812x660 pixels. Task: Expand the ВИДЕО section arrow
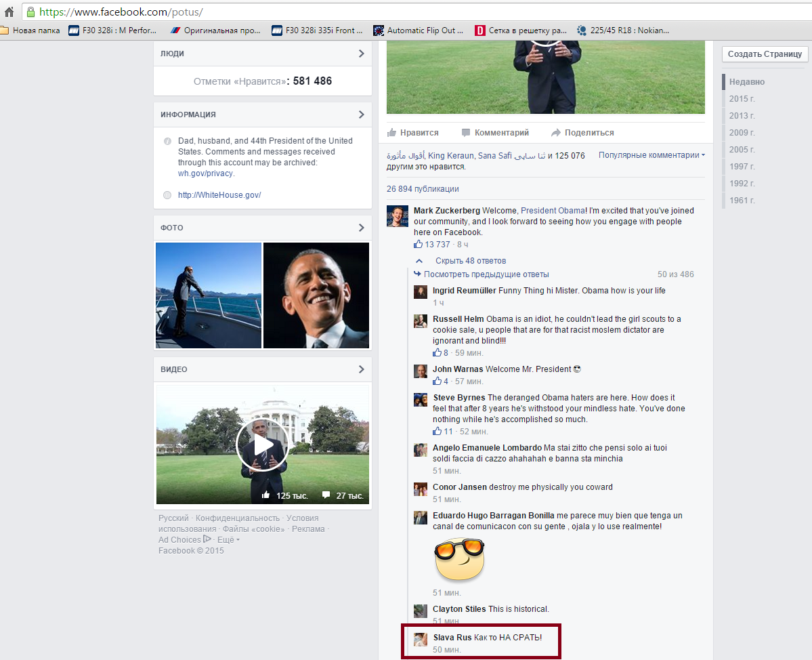click(362, 369)
